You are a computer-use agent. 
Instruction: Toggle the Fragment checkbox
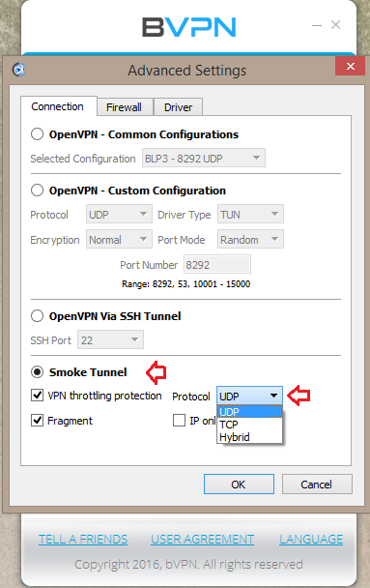[37, 421]
